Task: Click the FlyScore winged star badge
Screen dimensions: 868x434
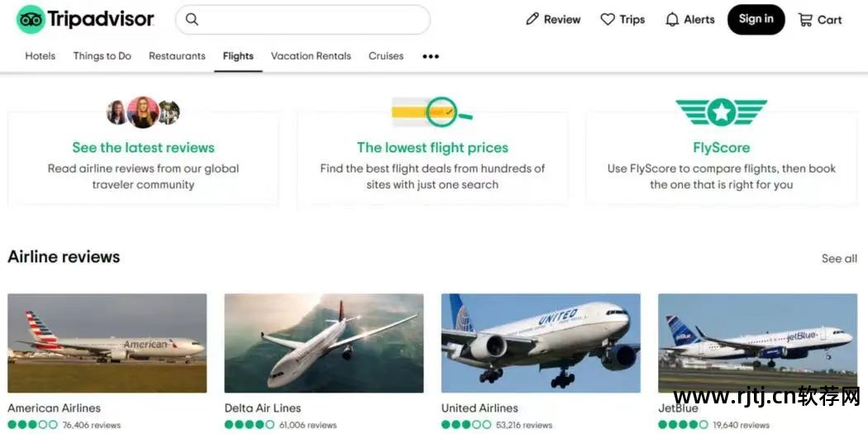Action: click(x=721, y=112)
